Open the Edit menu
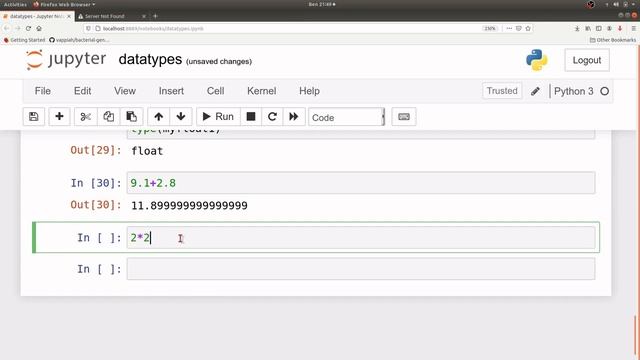The height and width of the screenshot is (360, 640). click(82, 91)
